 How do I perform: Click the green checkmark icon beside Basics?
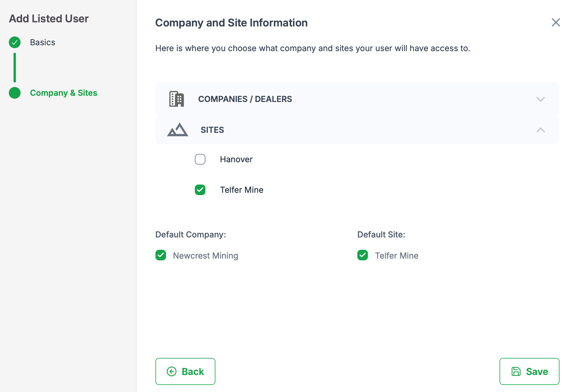(15, 42)
